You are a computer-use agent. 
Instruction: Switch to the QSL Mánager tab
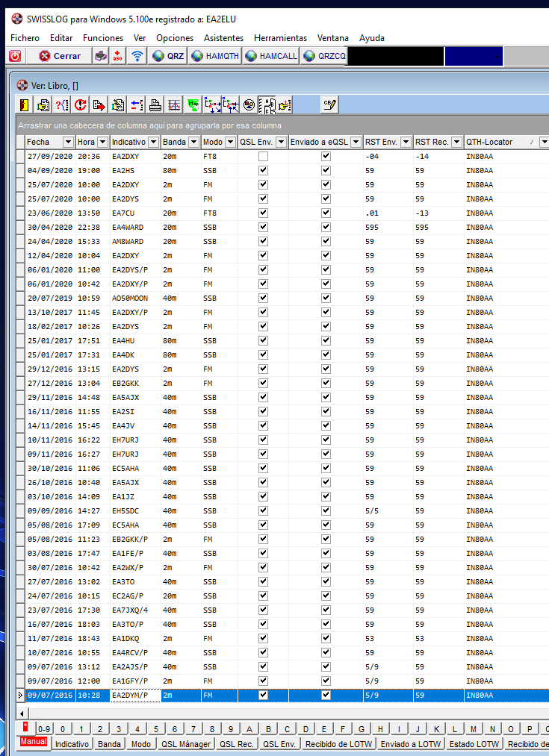pyautogui.click(x=186, y=744)
